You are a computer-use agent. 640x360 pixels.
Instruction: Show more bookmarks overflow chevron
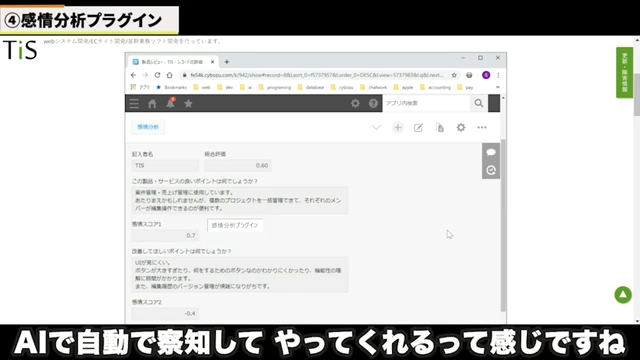tap(498, 87)
